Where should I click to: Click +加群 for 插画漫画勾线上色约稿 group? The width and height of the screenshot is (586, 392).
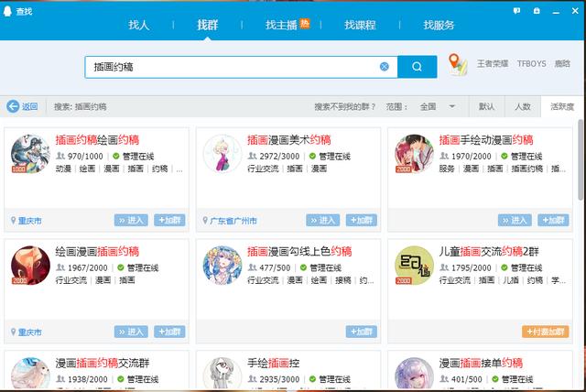click(362, 332)
